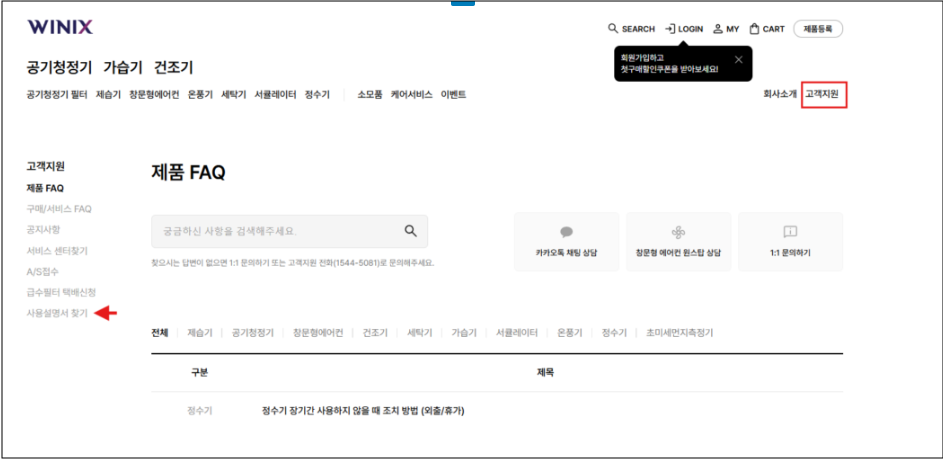
Task: Click the 제목 column header
Action: (545, 372)
